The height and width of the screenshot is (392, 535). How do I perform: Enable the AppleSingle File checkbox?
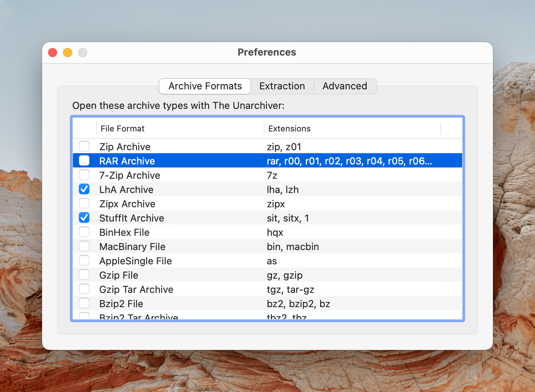84,260
